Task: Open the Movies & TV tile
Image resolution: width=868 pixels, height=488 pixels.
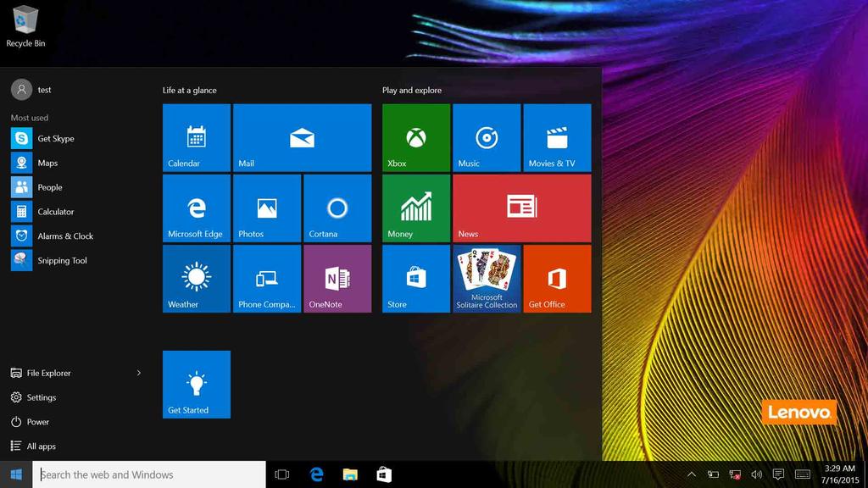Action: click(558, 138)
